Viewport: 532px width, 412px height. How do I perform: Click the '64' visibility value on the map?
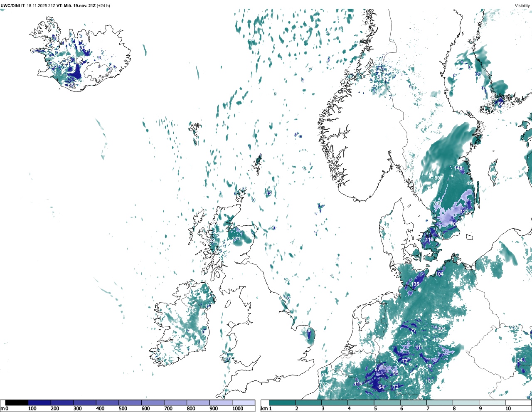pyautogui.click(x=381, y=387)
